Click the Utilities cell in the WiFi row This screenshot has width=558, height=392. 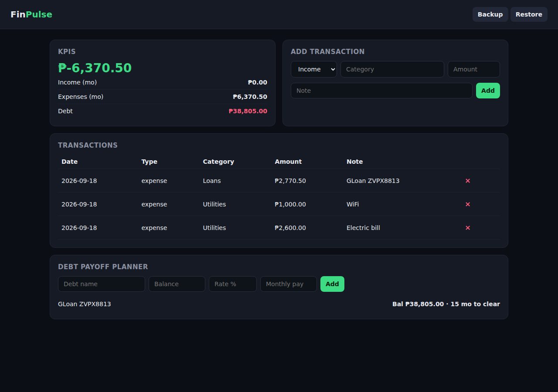214,204
